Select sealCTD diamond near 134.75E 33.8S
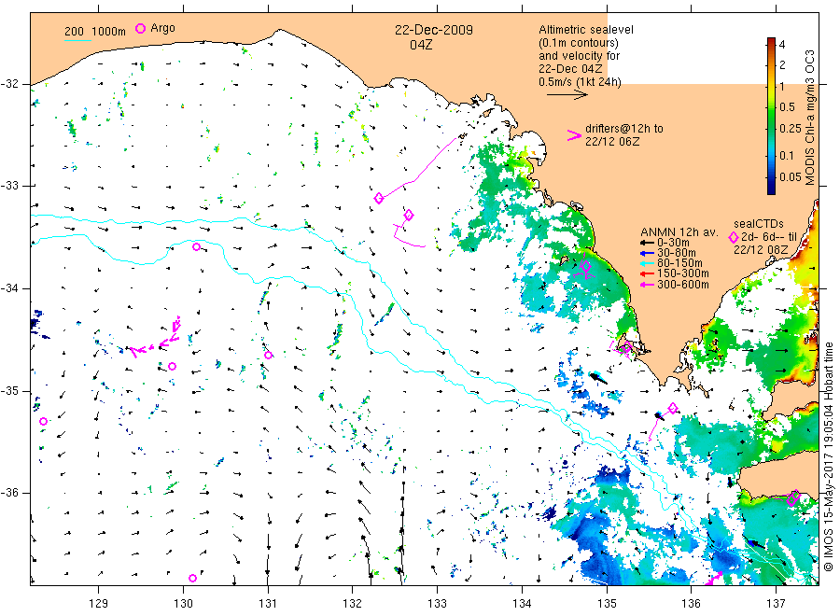Viewport: 840px width, 616px height. click(585, 266)
